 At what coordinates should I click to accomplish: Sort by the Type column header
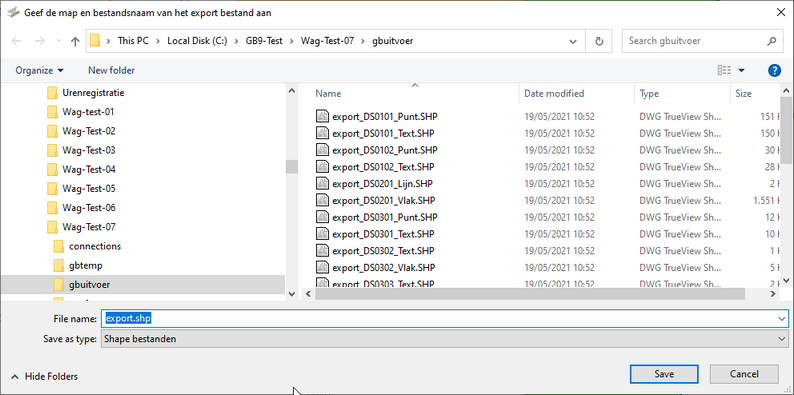[x=649, y=94]
